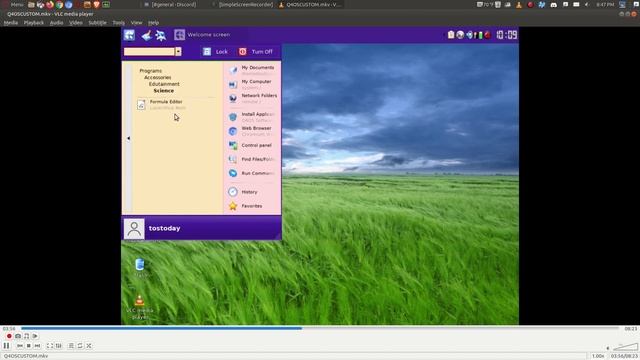640x360 pixels.
Task: Switch to the Q4OSCUSTOM.mkv VLC taskbar entry
Action: coord(310,4)
